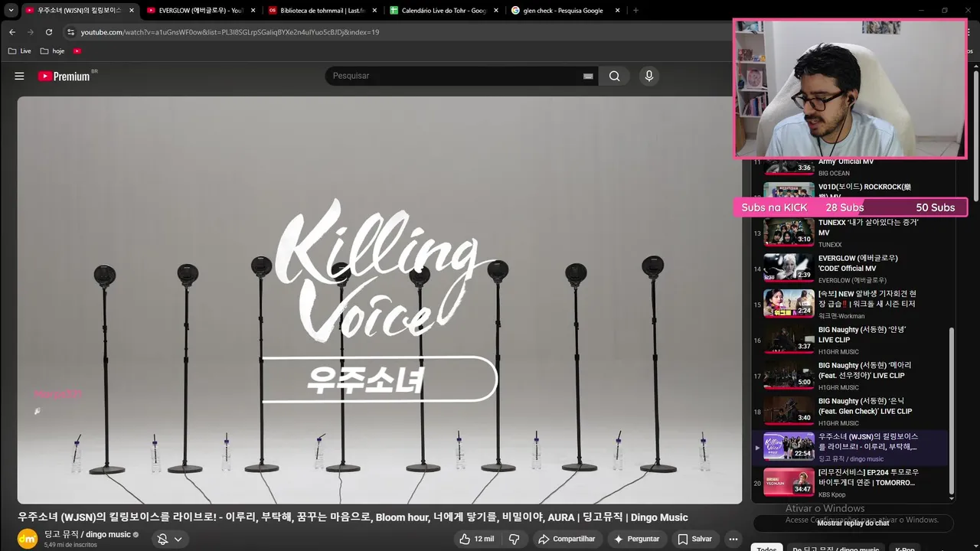Click the playlist scrollbar
This screenshot has width=980, height=551.
click(x=952, y=411)
